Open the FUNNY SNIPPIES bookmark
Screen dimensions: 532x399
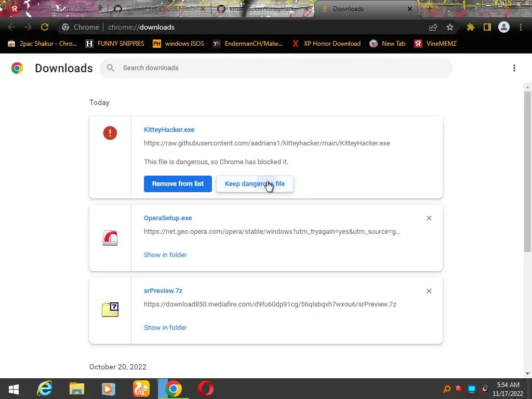point(115,44)
